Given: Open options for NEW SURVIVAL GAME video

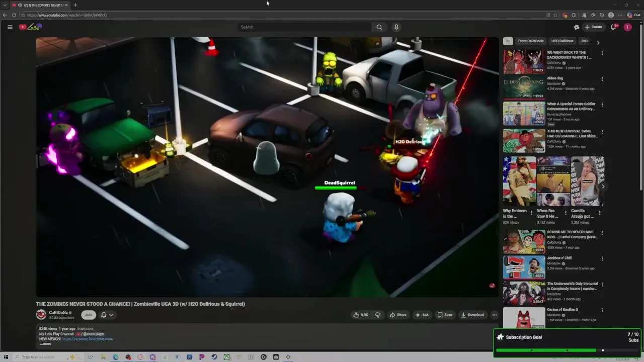Looking at the screenshot, I should click(x=602, y=132).
